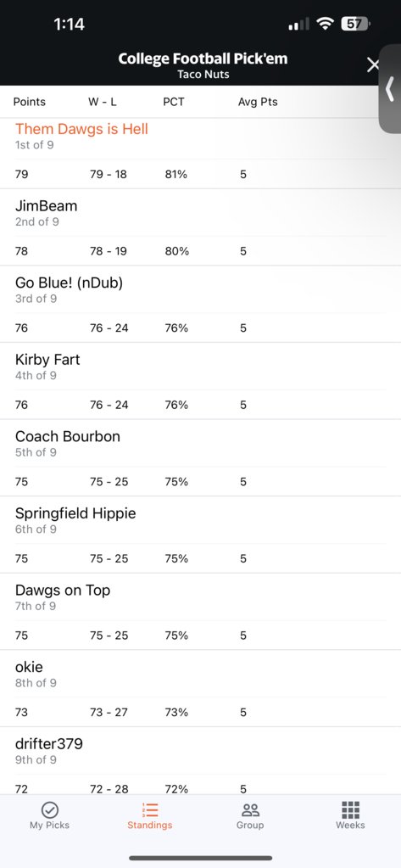Image resolution: width=401 pixels, height=868 pixels.
Task: Open the Coach Bourbon entry
Action: point(200,458)
